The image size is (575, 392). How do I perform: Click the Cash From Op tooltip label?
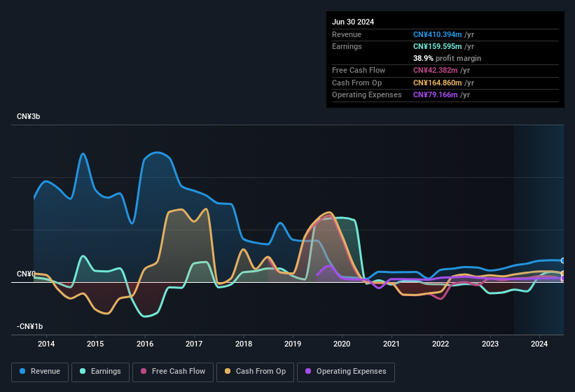(356, 83)
